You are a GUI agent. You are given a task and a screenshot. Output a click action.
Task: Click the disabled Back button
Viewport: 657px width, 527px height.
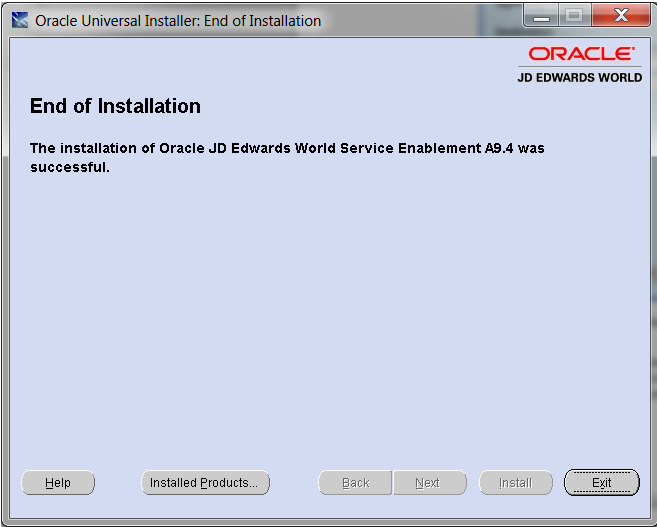(x=355, y=483)
